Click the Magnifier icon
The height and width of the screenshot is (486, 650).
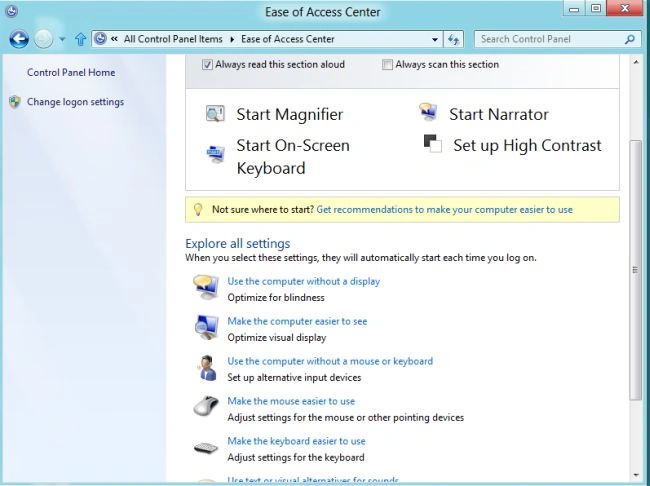click(215, 114)
